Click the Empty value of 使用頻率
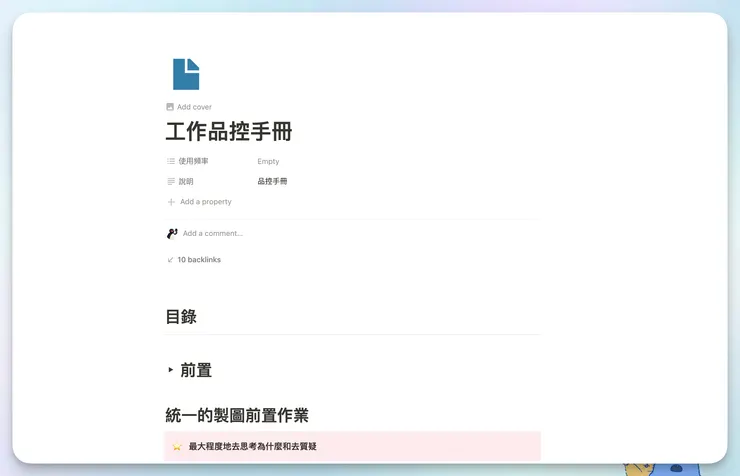The image size is (740, 476). (x=268, y=161)
